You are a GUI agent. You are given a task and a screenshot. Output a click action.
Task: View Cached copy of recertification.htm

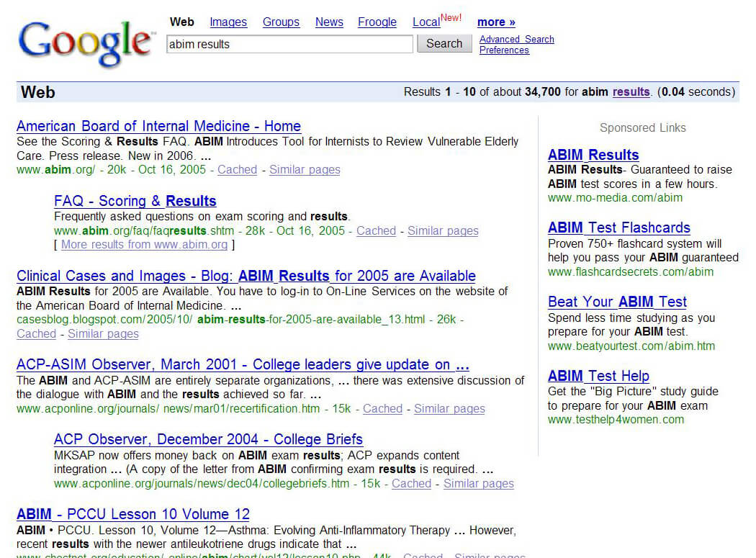pos(383,408)
